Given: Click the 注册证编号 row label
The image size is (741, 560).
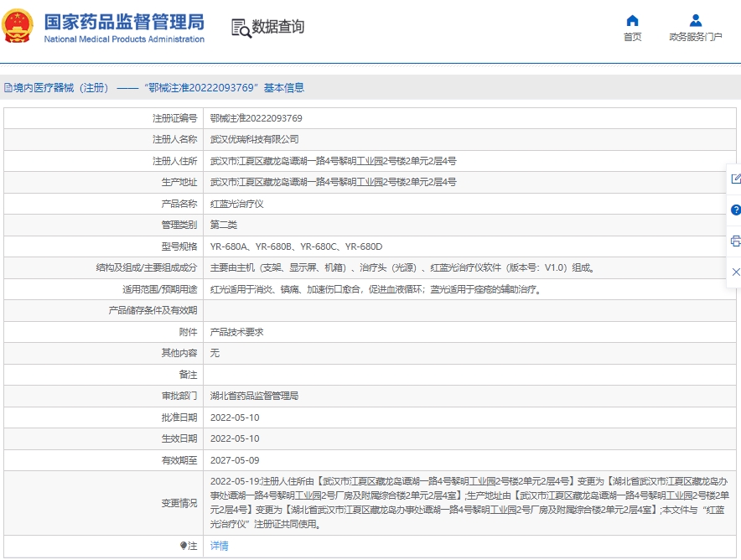Looking at the screenshot, I should 175,118.
